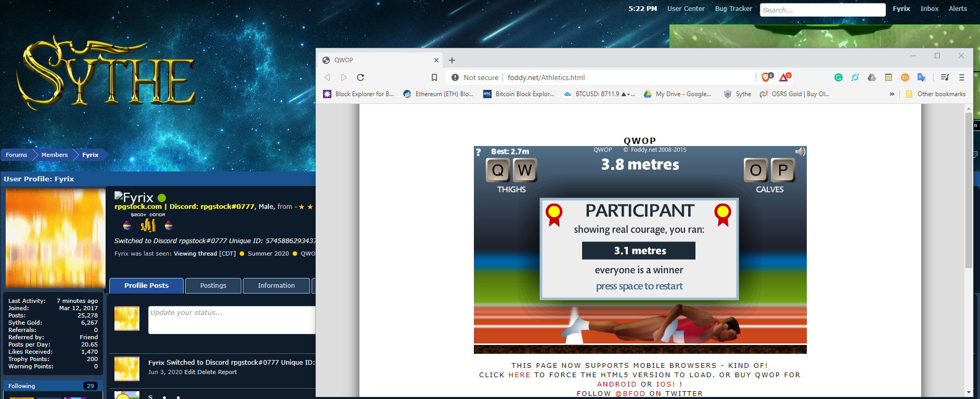
Task: Open BTCUSD price bookmark
Action: coord(599,94)
